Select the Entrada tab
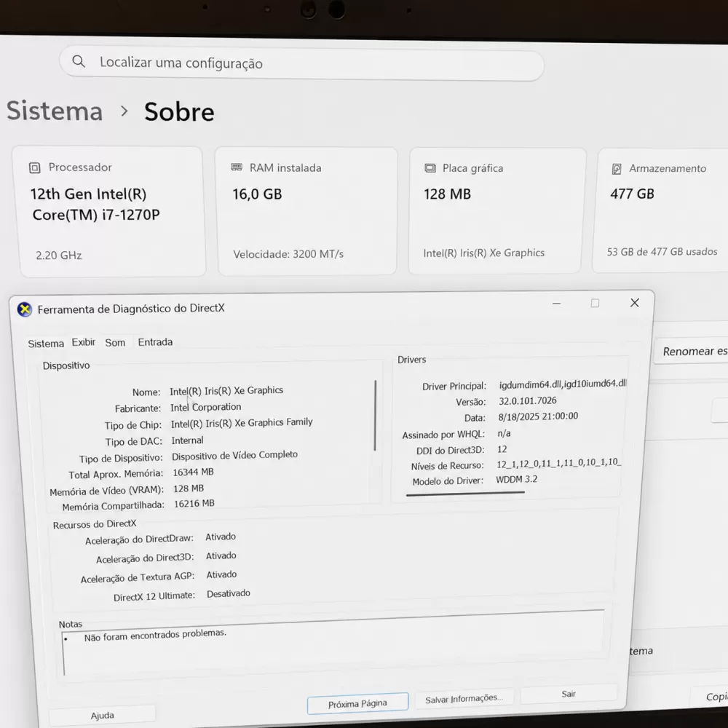This screenshot has width=728, height=728. coord(155,342)
